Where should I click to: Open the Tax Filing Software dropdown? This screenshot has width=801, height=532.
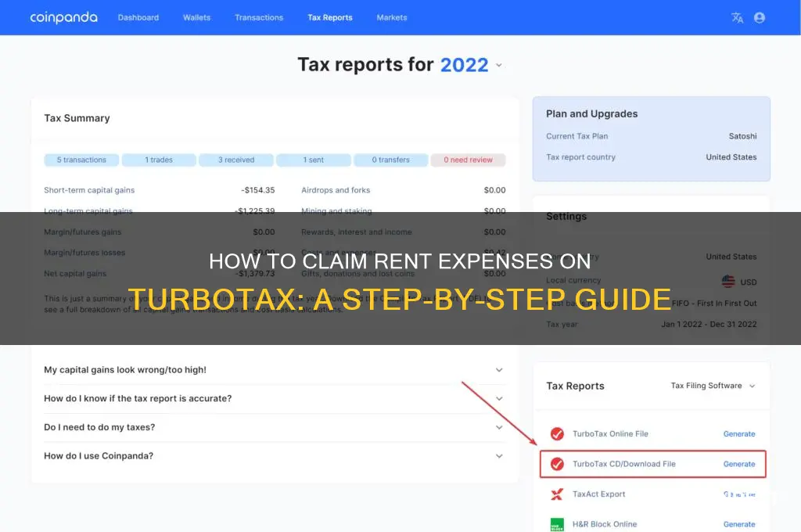[x=713, y=386]
